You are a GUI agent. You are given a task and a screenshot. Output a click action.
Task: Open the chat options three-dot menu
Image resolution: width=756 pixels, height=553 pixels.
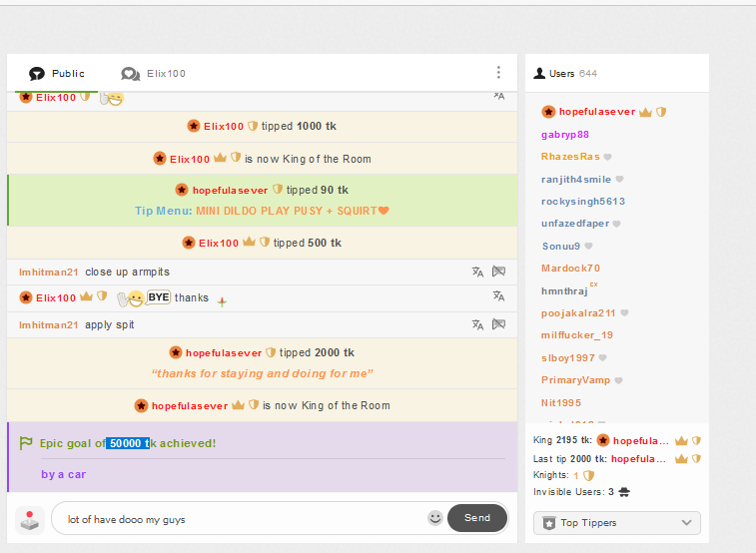[498, 73]
